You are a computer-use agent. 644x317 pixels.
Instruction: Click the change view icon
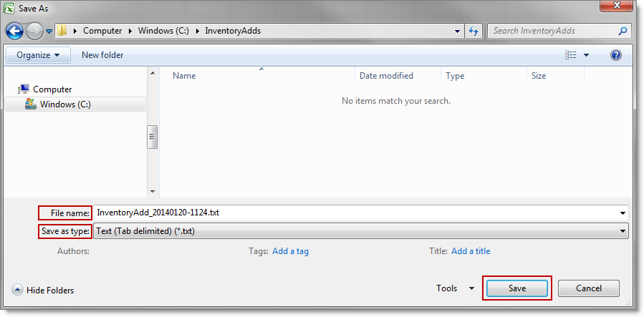571,55
